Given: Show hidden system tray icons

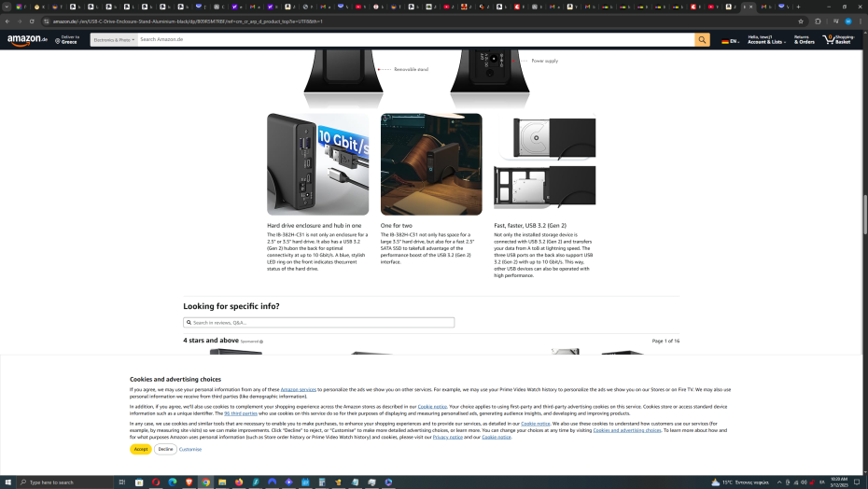Looking at the screenshot, I should [x=779, y=482].
